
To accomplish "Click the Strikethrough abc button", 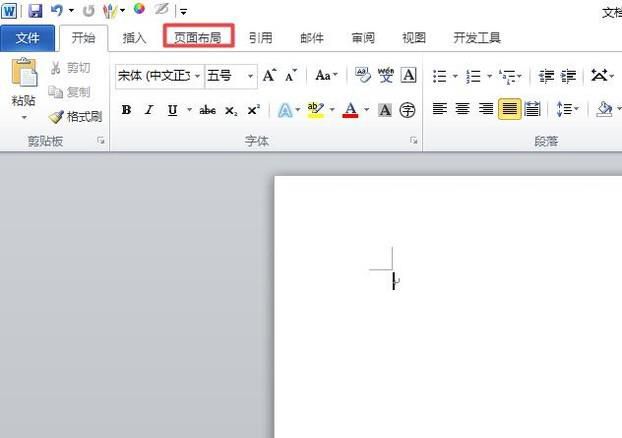I will tap(207, 110).
